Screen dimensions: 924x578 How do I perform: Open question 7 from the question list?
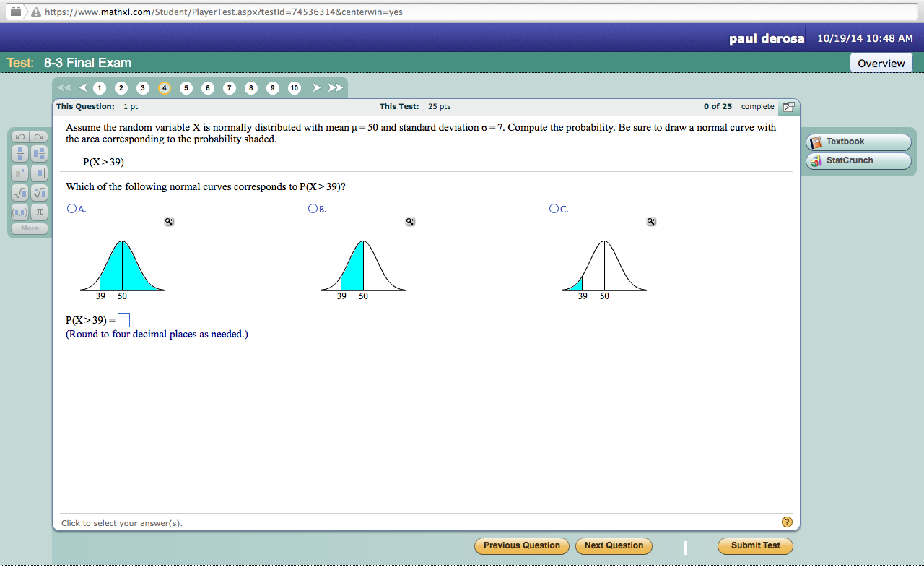tap(229, 87)
